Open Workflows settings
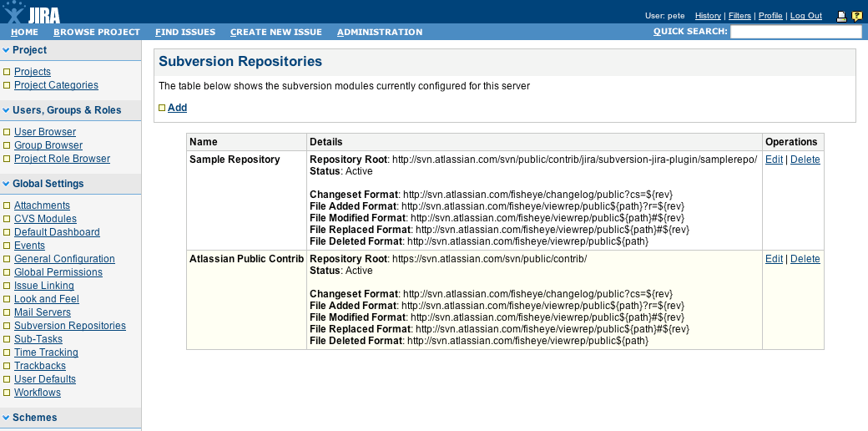Screen dimensions: 868x431 pos(37,393)
